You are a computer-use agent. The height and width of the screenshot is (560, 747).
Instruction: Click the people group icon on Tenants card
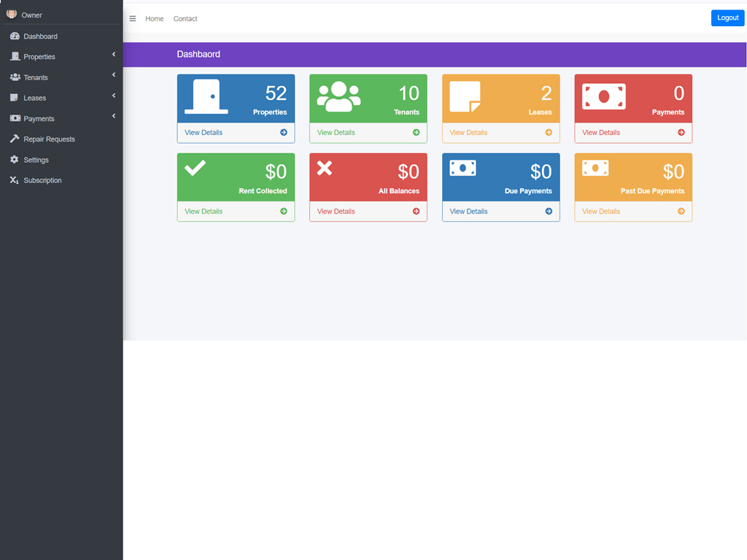click(338, 96)
